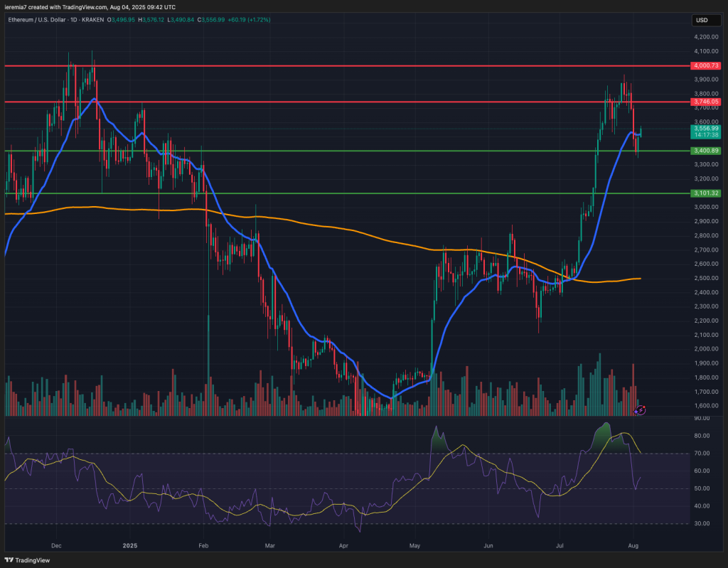
Task: Click the Mar label on time axis
Action: 269,545
